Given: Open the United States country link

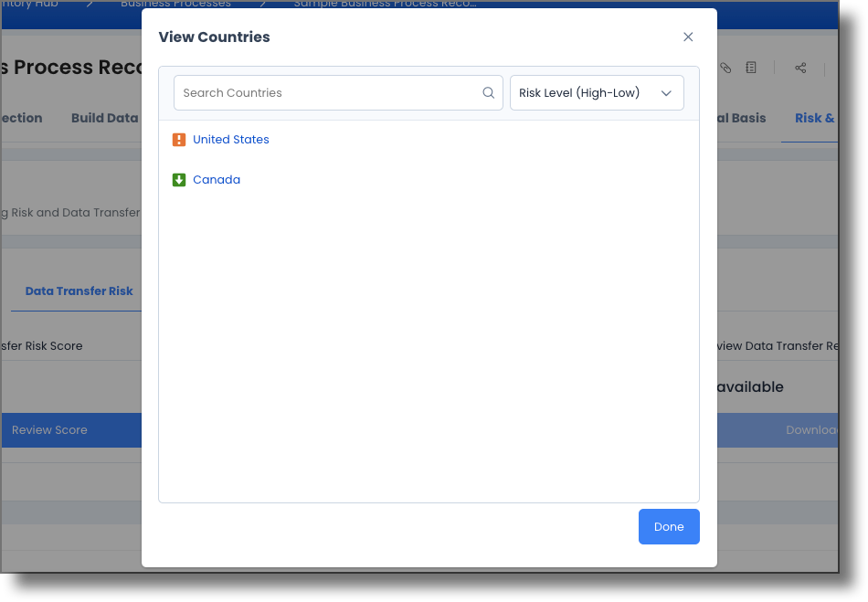Looking at the screenshot, I should click(x=230, y=140).
